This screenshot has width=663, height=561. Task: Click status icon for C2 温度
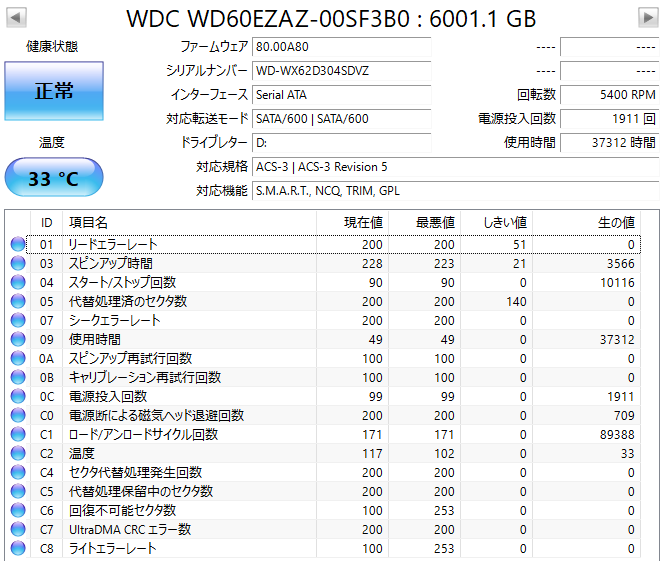click(x=18, y=454)
